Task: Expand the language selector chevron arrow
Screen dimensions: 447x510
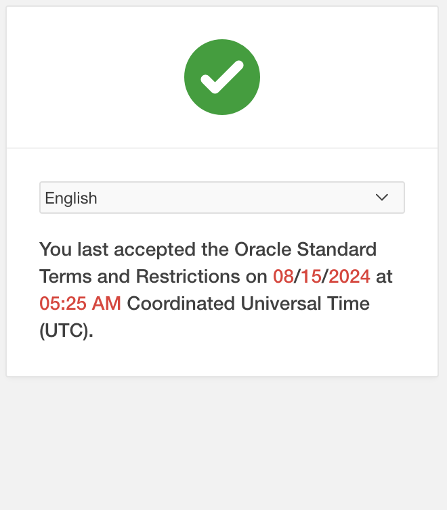Action: (382, 197)
